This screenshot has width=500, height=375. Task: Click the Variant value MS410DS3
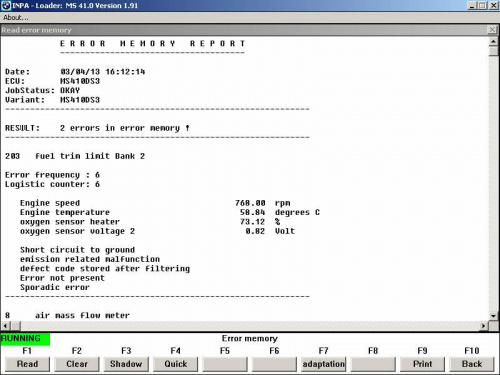80,100
